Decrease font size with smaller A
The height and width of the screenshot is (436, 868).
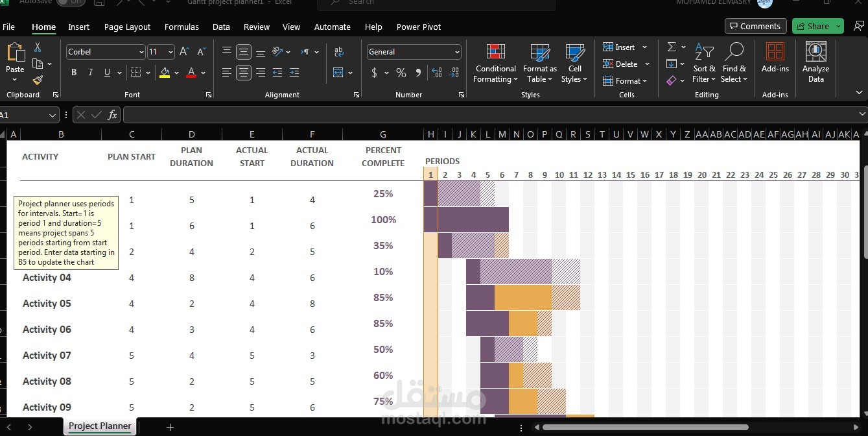click(x=202, y=52)
